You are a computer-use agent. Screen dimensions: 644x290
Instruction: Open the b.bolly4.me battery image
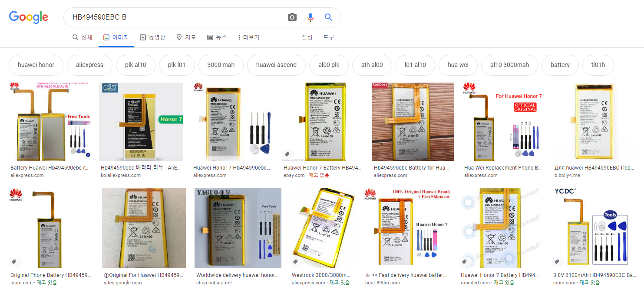tap(594, 122)
